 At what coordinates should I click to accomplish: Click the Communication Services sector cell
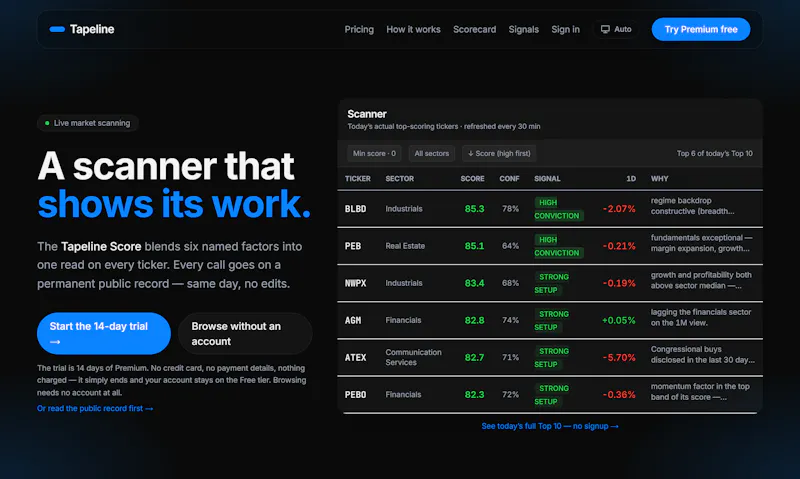point(413,357)
